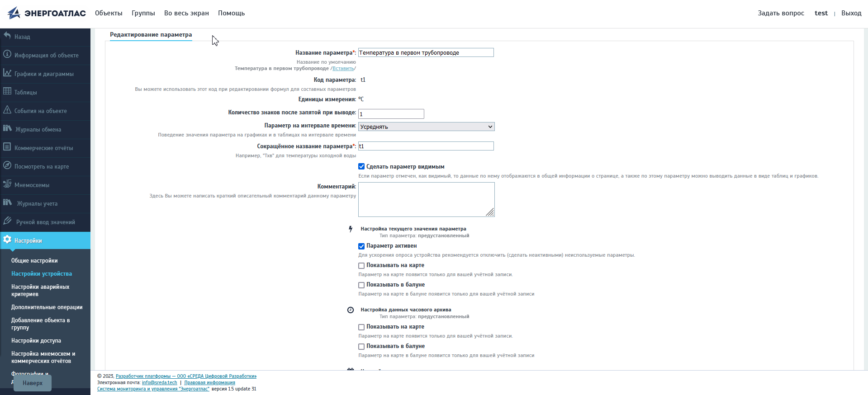Open Информация об объекте info icon
Image resolution: width=868 pixels, height=395 pixels.
coord(7,54)
